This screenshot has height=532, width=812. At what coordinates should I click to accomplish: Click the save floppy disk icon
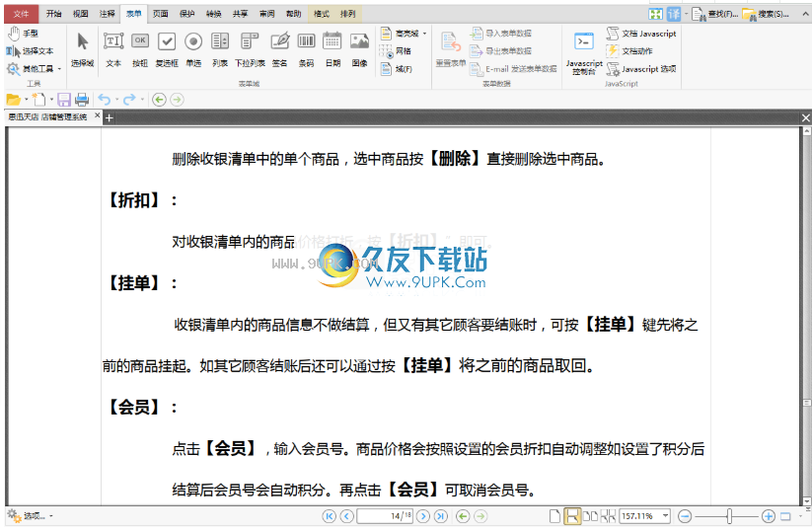tap(64, 100)
